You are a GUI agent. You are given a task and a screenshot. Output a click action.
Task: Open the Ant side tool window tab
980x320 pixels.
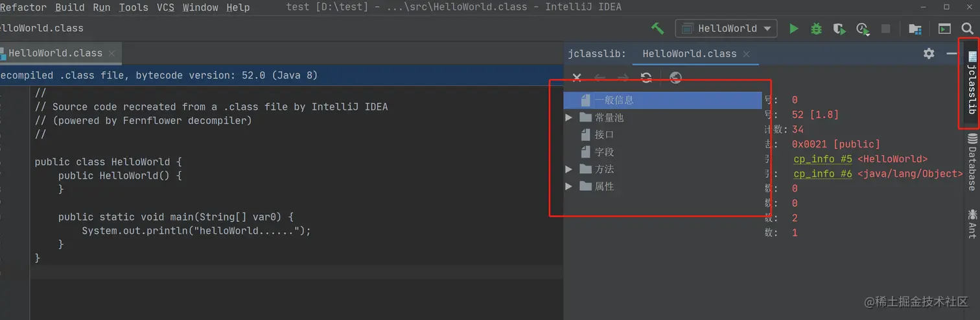coord(972,224)
